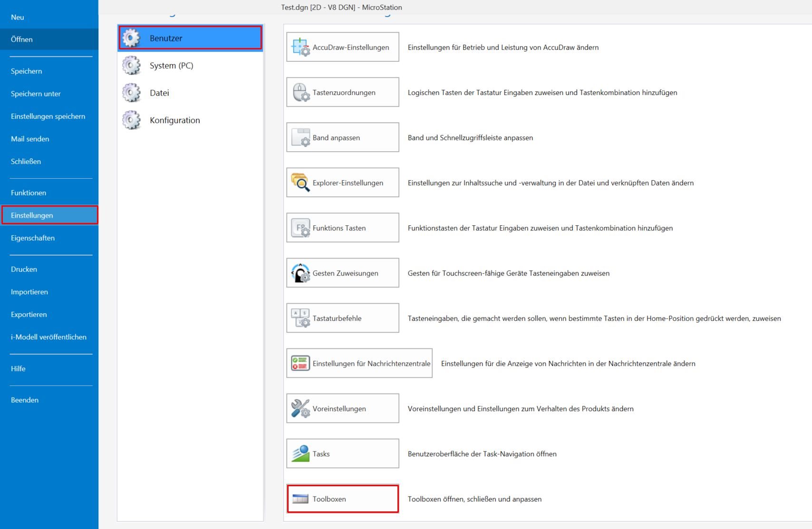
Task: Select the Benutzer settings category
Action: coord(190,38)
